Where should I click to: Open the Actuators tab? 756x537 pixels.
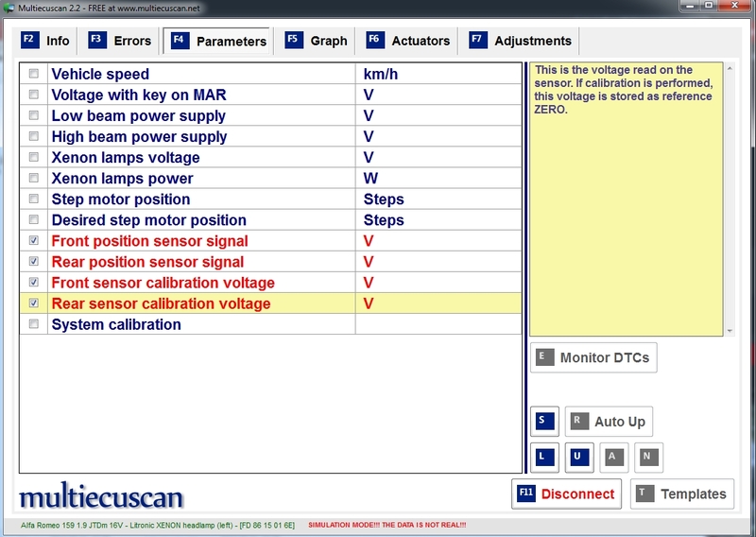408,41
